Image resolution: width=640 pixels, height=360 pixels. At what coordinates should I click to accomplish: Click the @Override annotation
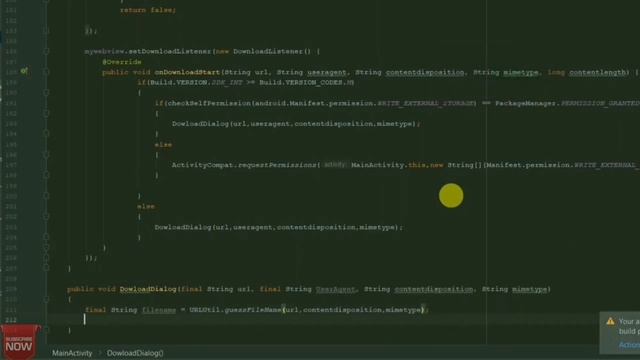tap(122, 62)
